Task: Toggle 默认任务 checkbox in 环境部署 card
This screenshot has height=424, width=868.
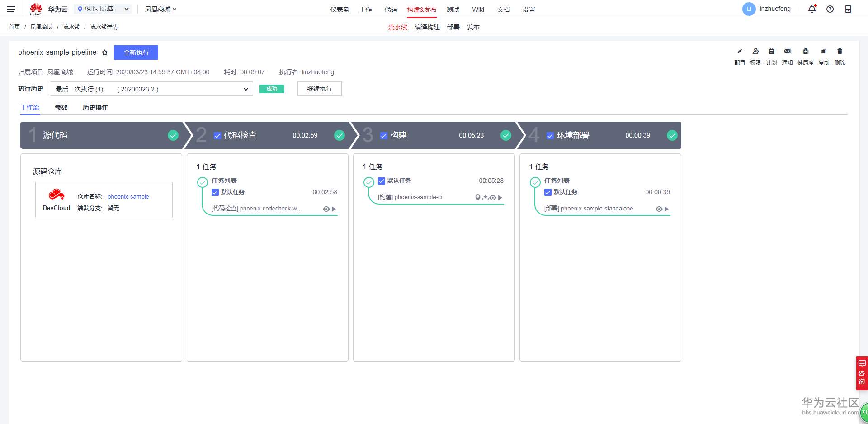Action: tap(548, 192)
